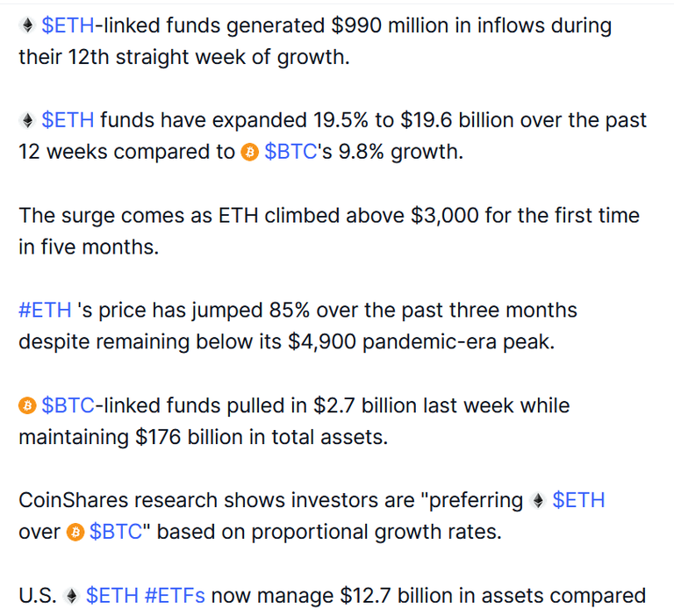Open the $ETH link before 'funds have expanded 19.5%'
Image resolution: width=674 pixels, height=616 pixels.
(68, 121)
